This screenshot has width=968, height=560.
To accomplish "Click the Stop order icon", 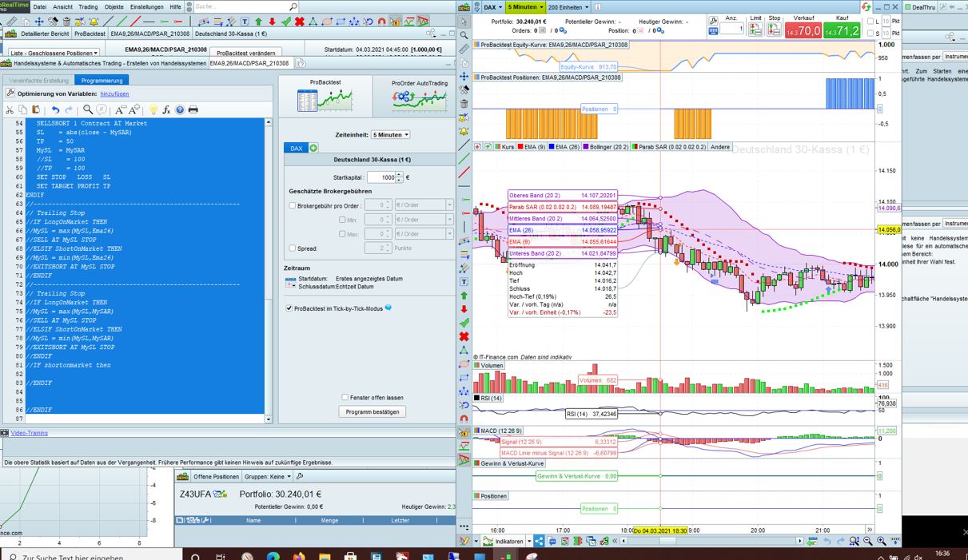I will pyautogui.click(x=774, y=29).
